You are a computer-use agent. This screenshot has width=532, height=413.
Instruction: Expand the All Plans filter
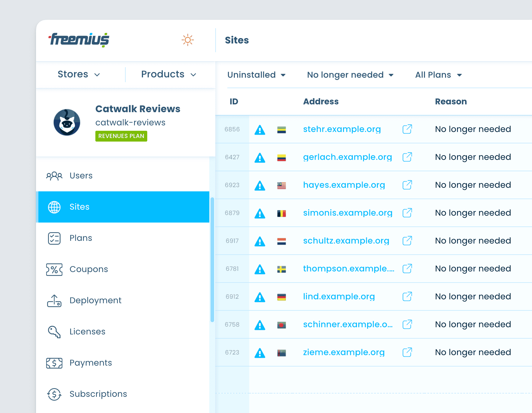point(438,75)
